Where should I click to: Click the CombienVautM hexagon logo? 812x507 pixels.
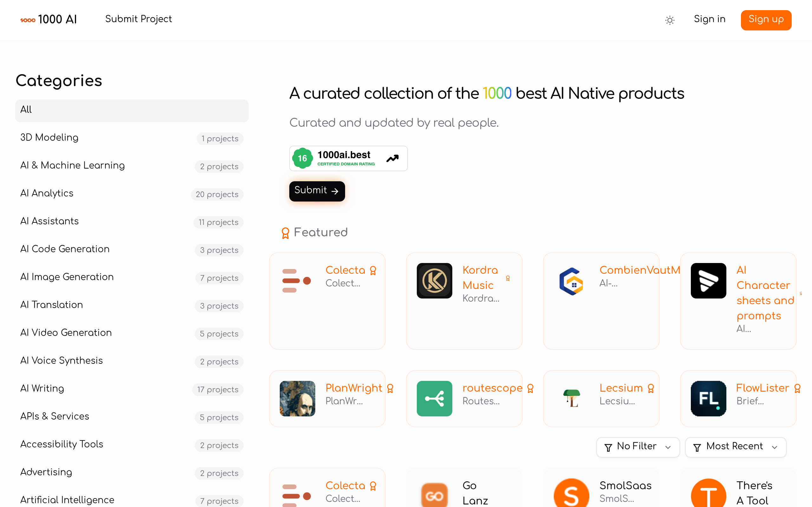point(571,281)
